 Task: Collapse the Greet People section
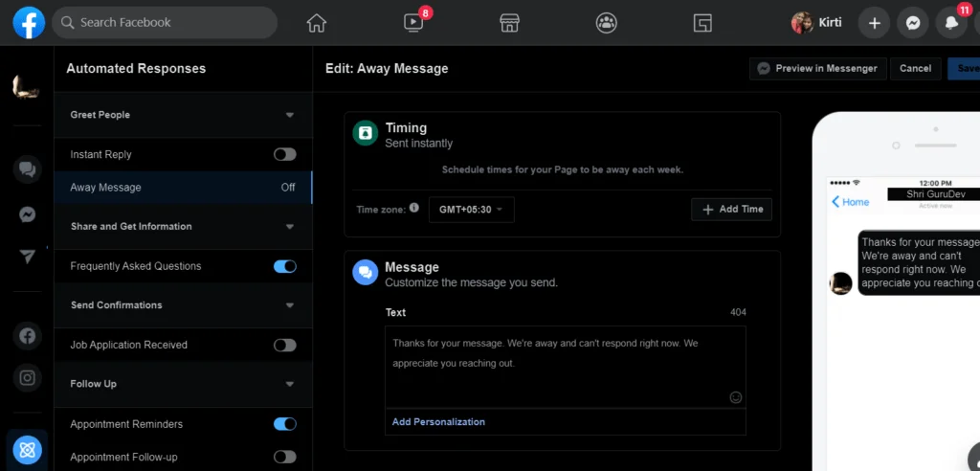pyautogui.click(x=290, y=115)
